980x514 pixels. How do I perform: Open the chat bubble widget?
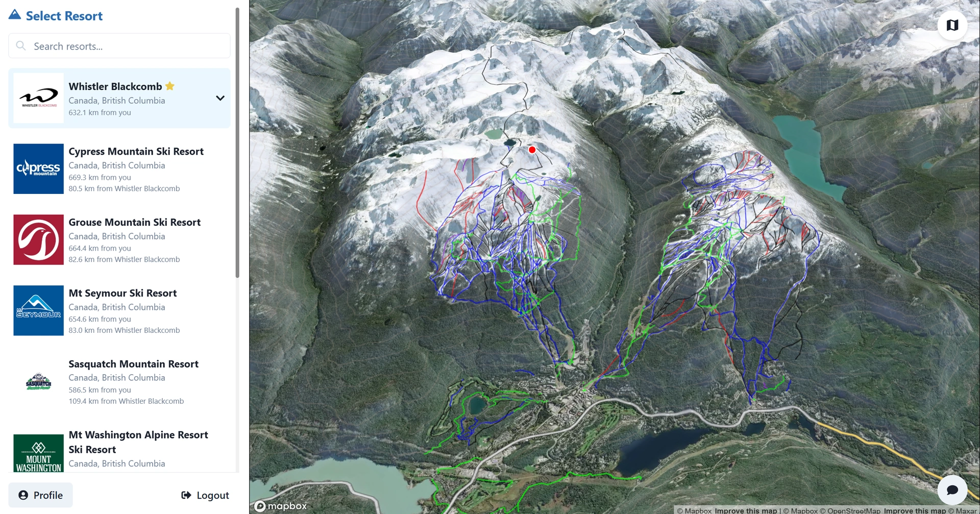(952, 489)
